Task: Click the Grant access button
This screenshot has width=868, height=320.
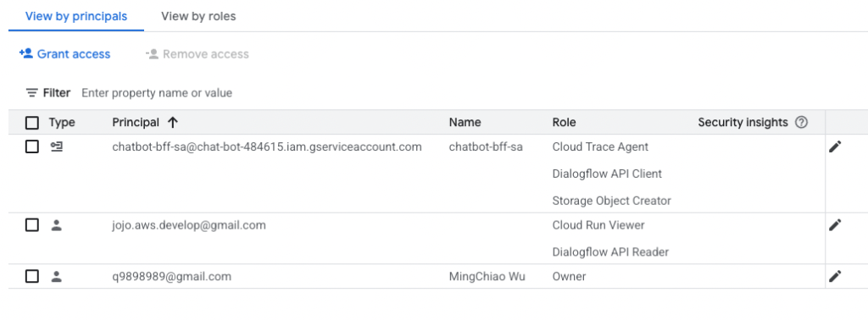Action: (x=64, y=54)
